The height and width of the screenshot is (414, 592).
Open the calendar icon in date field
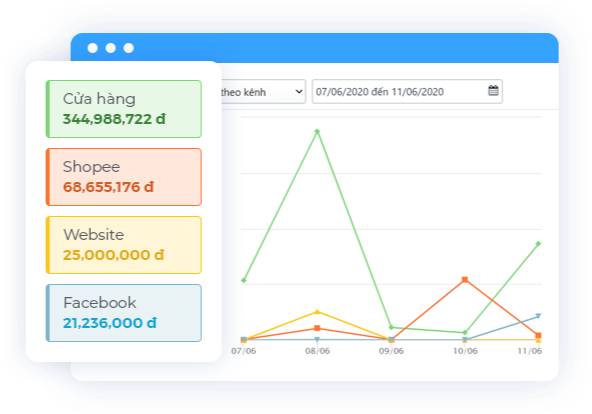coord(493,91)
